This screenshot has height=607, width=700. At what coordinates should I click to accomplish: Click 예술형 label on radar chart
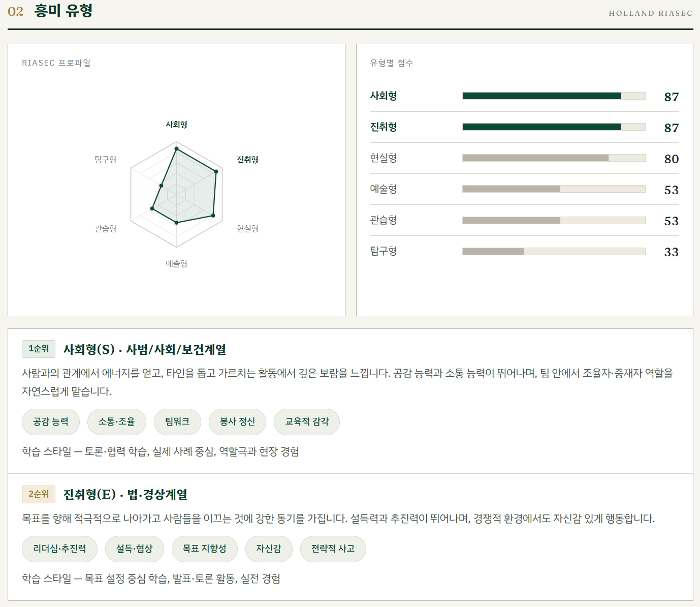[x=177, y=264]
